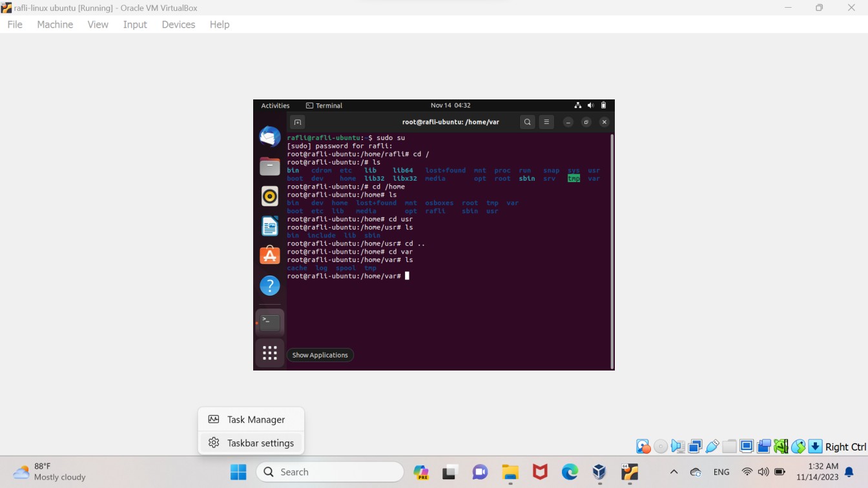
Task: Open LibreOffice Writer in the dock
Action: 270,226
